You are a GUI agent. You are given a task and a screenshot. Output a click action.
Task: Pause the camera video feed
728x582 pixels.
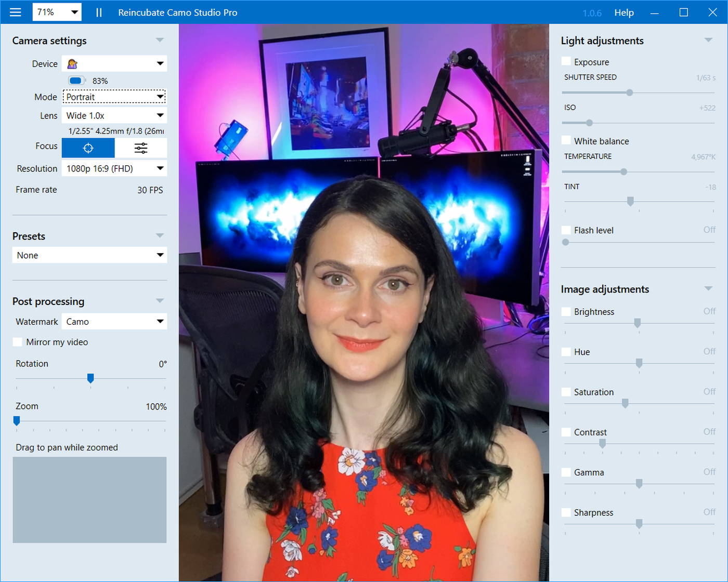pyautogui.click(x=99, y=12)
